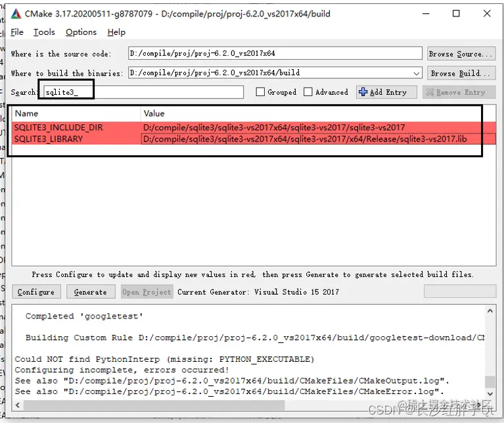Open the Options menu
Screen dimensions: 504x423
pos(81,32)
